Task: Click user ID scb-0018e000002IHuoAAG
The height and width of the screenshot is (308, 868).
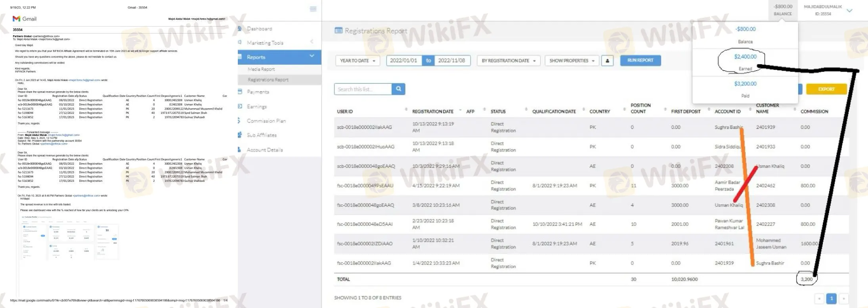Action: (365, 147)
